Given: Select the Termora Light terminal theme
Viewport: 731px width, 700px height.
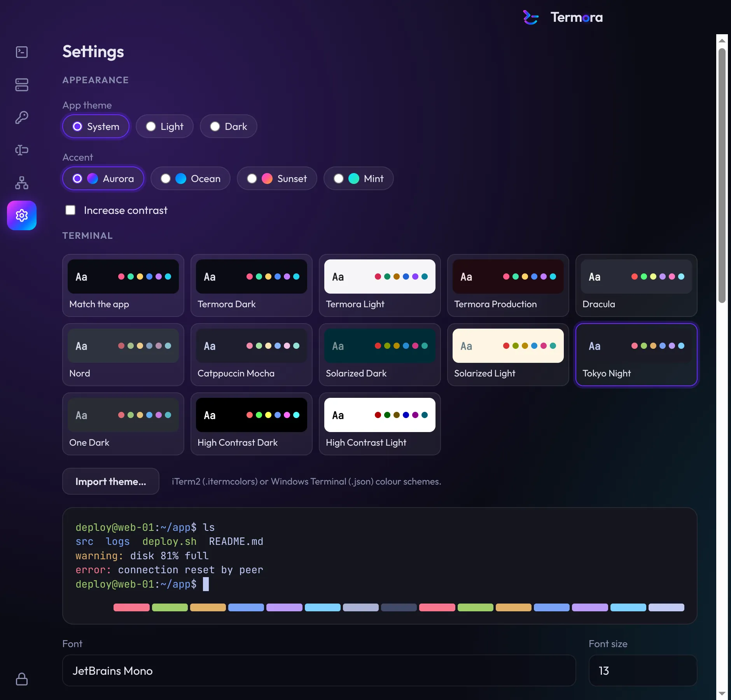Looking at the screenshot, I should tap(380, 285).
